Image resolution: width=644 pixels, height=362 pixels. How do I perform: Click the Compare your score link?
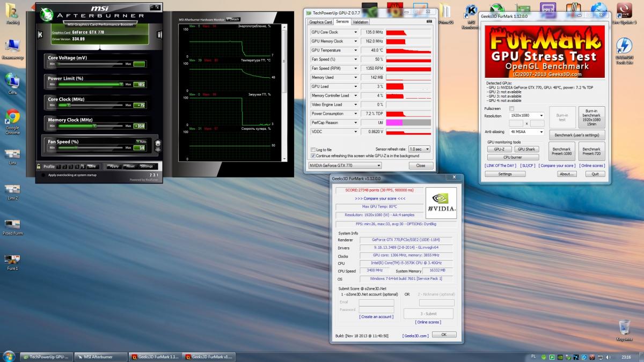click(x=557, y=166)
